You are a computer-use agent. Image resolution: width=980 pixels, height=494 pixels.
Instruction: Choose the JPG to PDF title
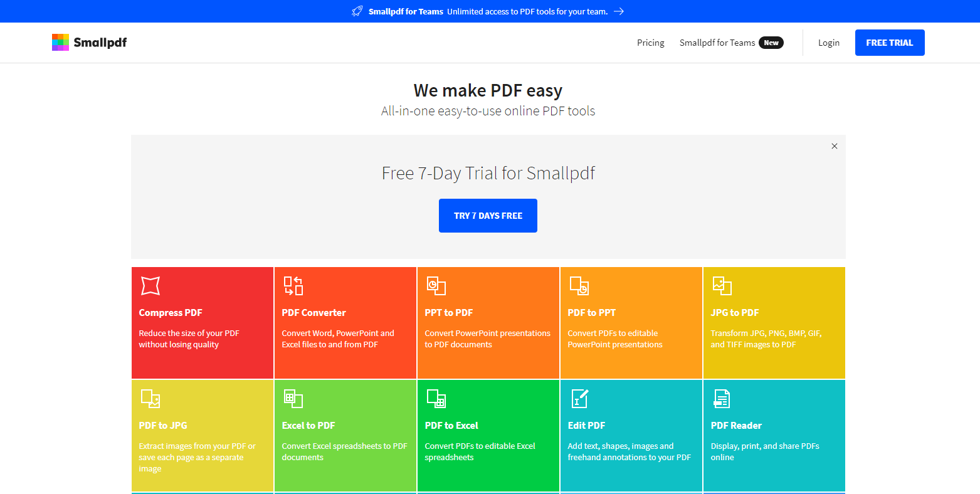point(735,313)
